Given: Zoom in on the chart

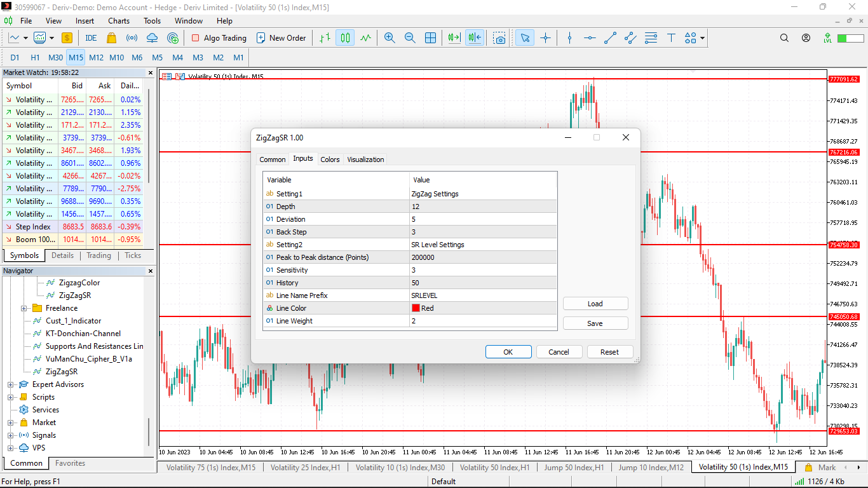Looking at the screenshot, I should coord(390,38).
